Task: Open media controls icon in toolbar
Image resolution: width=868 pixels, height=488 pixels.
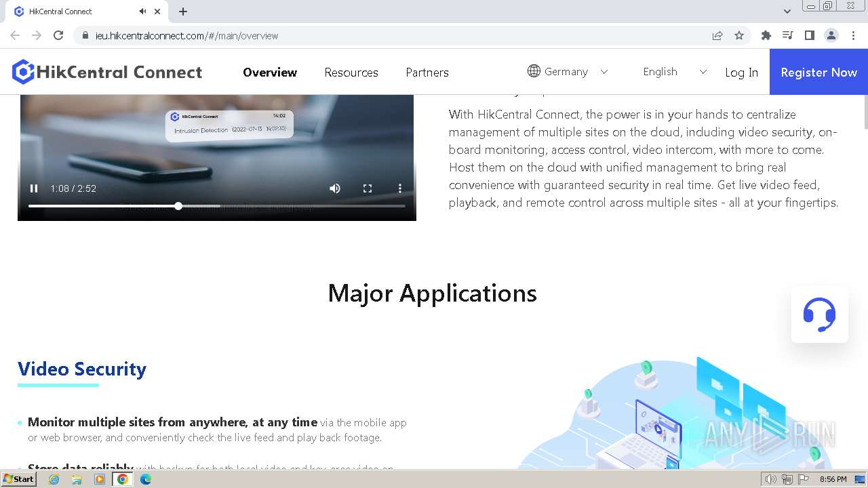Action: 787,35
